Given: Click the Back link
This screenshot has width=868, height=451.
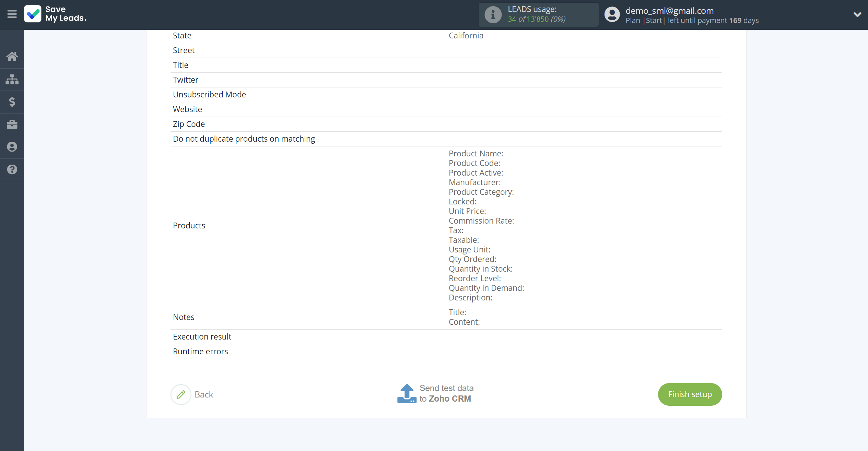Looking at the screenshot, I should pyautogui.click(x=204, y=394).
